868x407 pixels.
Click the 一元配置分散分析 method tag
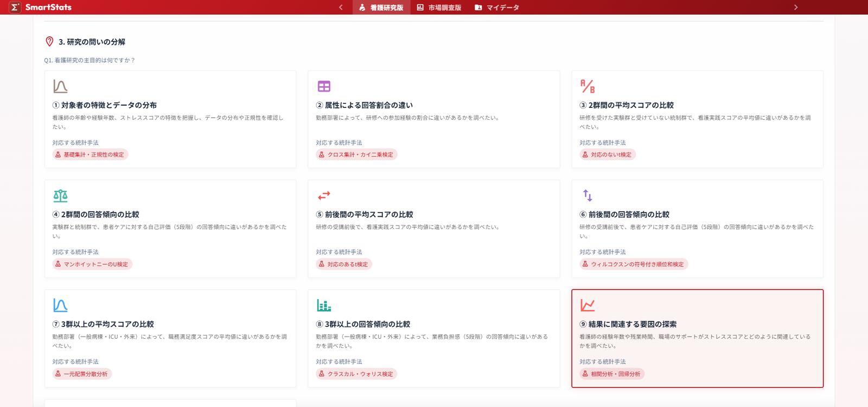[x=82, y=374]
